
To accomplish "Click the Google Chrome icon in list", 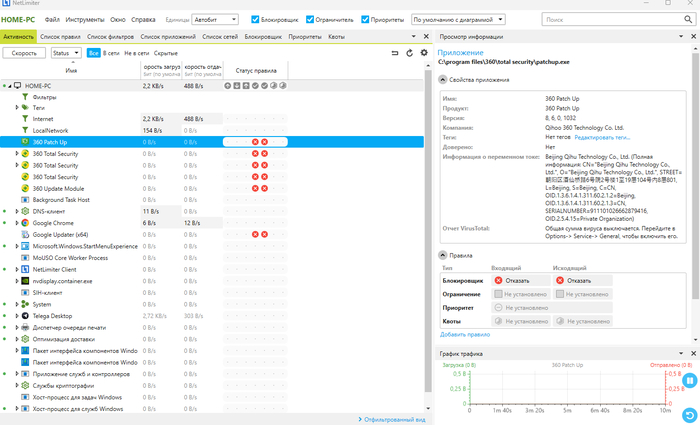I will 24,223.
